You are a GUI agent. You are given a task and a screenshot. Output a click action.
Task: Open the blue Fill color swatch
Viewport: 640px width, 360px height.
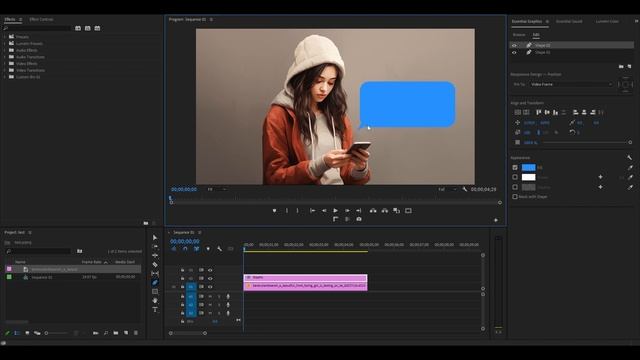click(529, 167)
